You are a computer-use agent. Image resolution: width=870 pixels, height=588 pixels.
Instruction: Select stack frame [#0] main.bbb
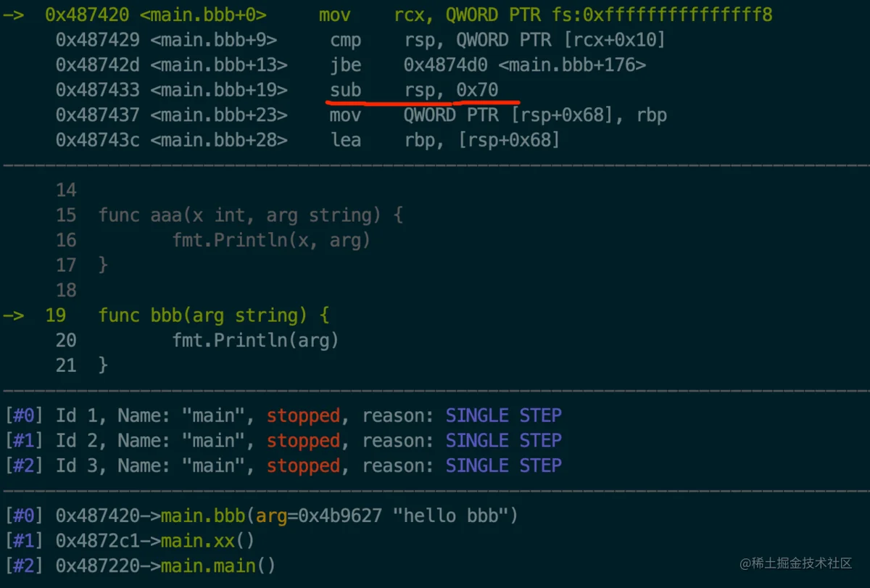[x=261, y=516]
